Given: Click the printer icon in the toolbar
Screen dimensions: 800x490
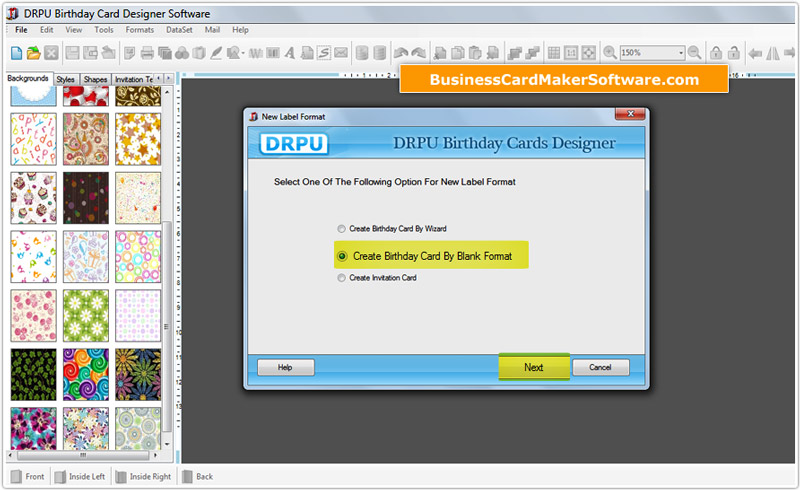Looking at the screenshot, I should pos(147,53).
